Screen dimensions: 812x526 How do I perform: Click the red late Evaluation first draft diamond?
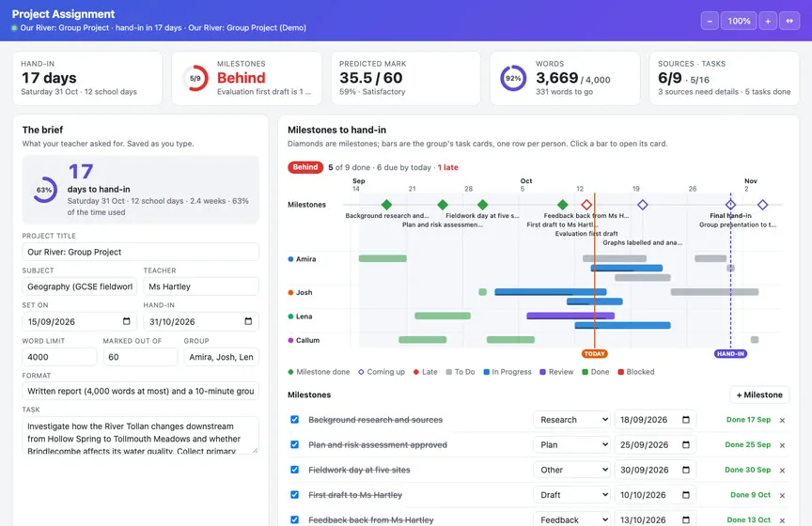click(586, 205)
